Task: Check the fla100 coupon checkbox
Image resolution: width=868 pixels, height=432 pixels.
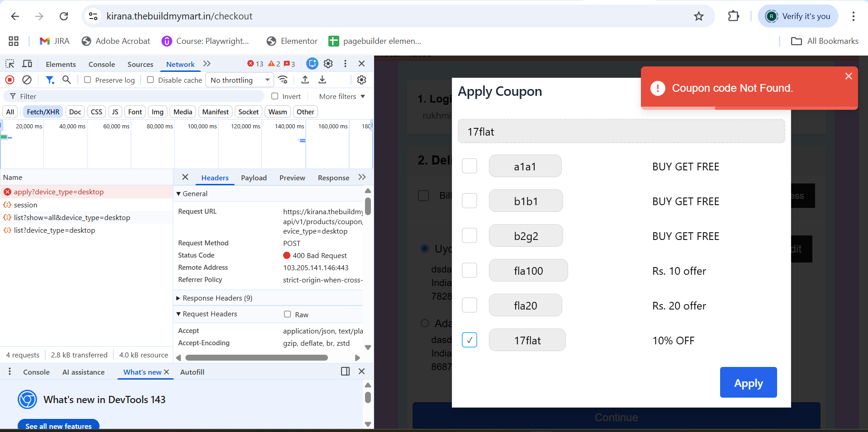Action: (470, 270)
